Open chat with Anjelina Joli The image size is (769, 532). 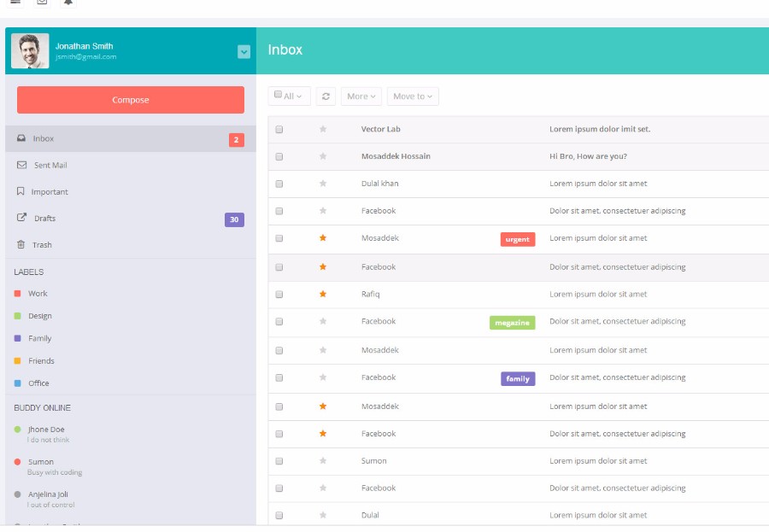48,494
